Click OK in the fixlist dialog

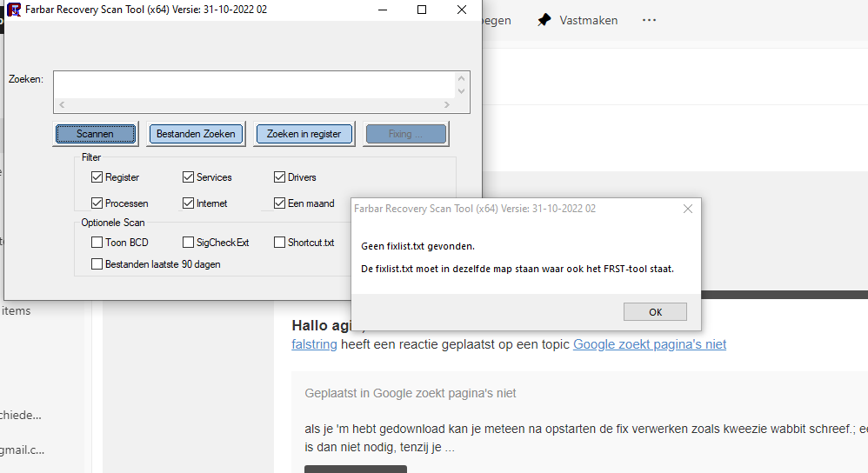point(655,312)
